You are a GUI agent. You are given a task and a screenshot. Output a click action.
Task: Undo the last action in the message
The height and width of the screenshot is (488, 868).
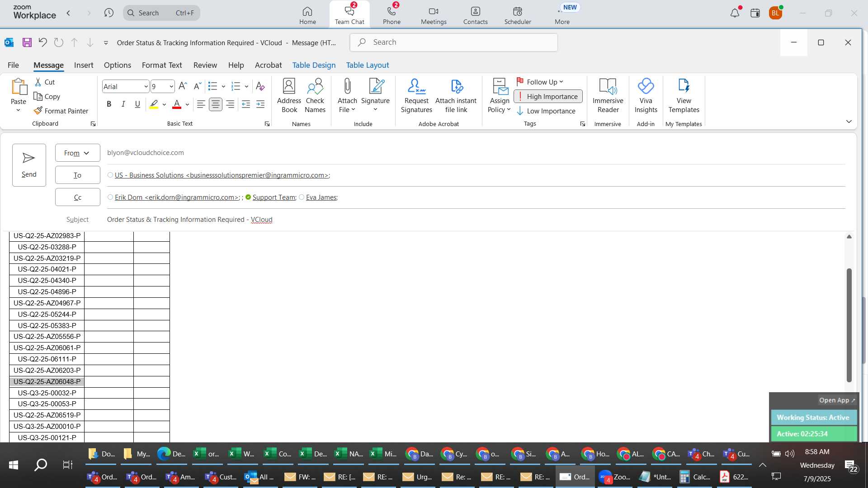coord(43,42)
